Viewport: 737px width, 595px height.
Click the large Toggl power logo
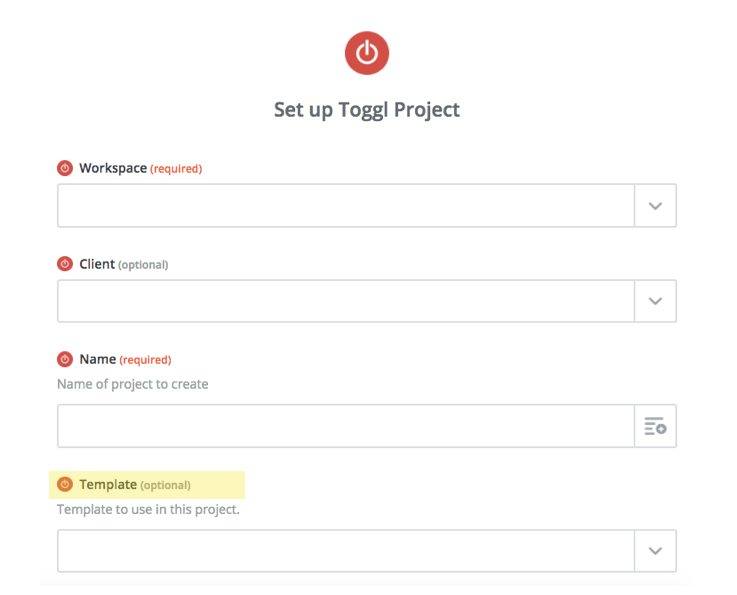(x=367, y=53)
